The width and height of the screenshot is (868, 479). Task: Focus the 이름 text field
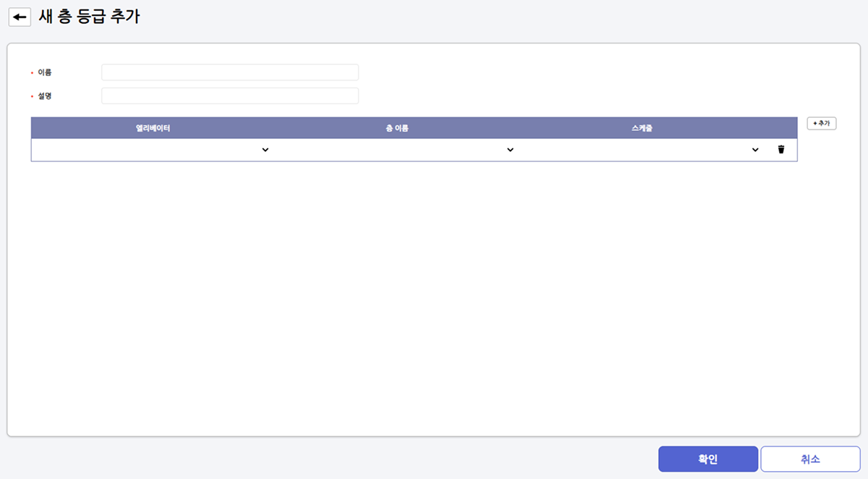(230, 72)
